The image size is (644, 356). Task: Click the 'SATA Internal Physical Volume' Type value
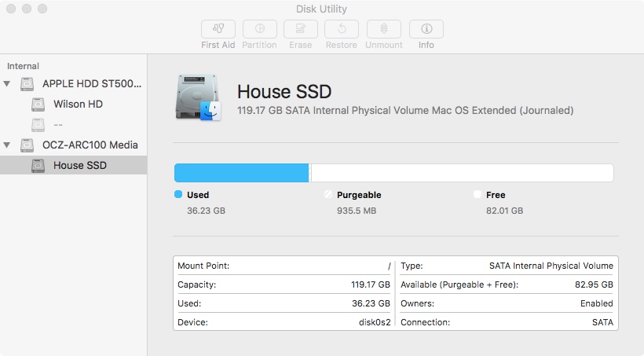tap(551, 266)
